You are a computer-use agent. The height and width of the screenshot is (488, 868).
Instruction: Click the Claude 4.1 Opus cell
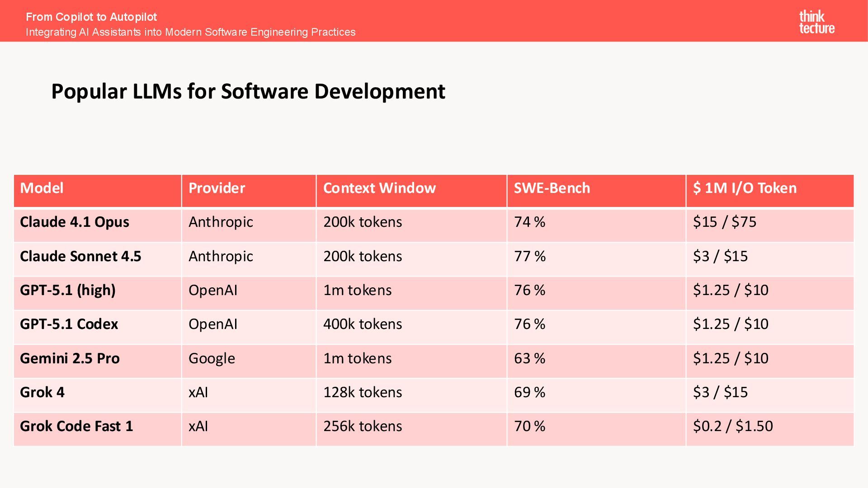(98, 225)
